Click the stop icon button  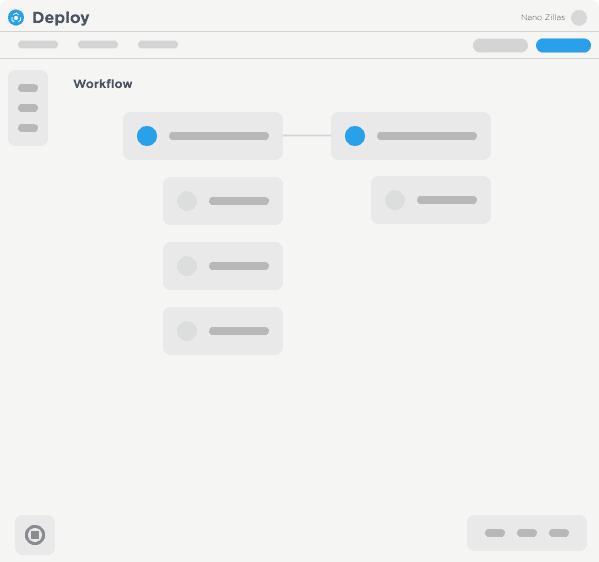[x=35, y=534]
